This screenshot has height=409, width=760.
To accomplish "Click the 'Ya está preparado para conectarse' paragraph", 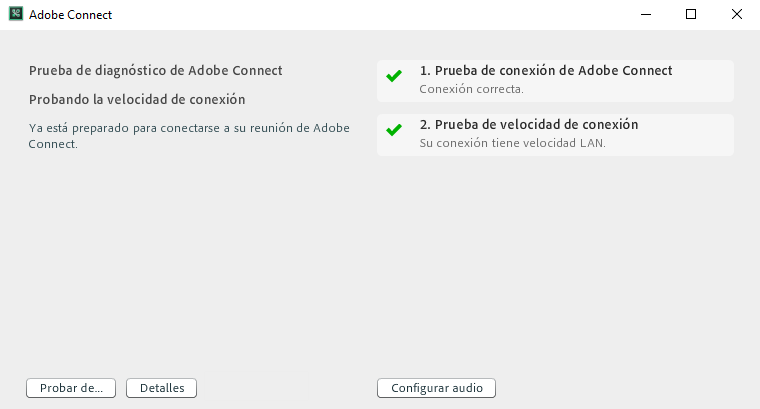I will 189,135.
